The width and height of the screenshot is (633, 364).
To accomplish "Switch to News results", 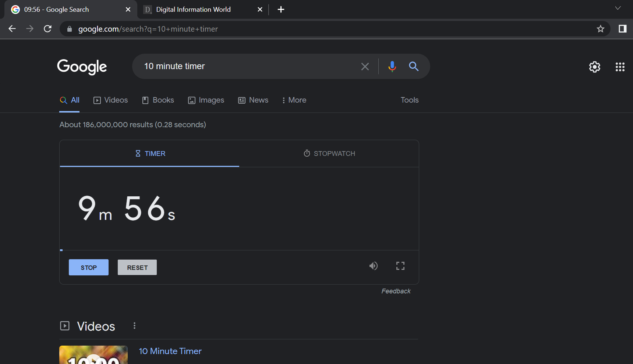I will tap(254, 100).
